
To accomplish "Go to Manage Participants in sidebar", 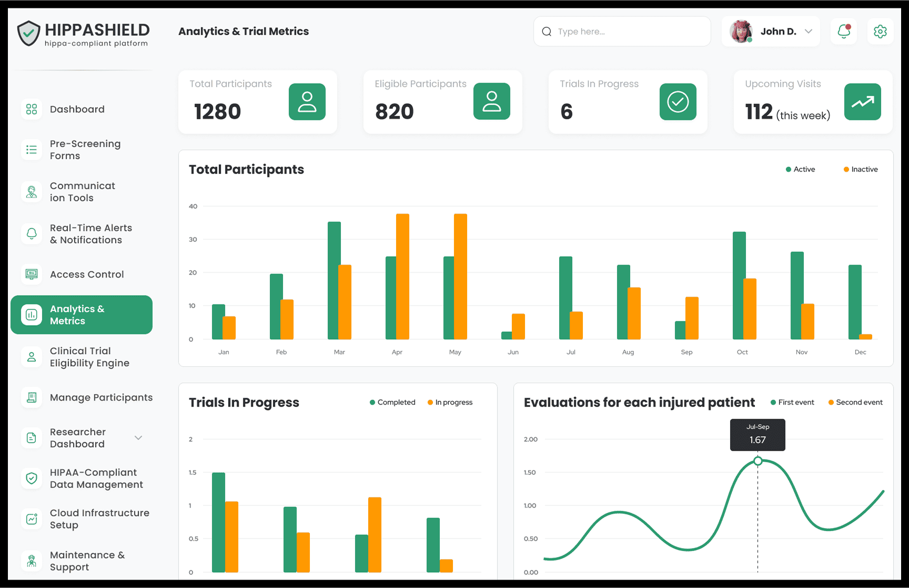I will tap(100, 398).
